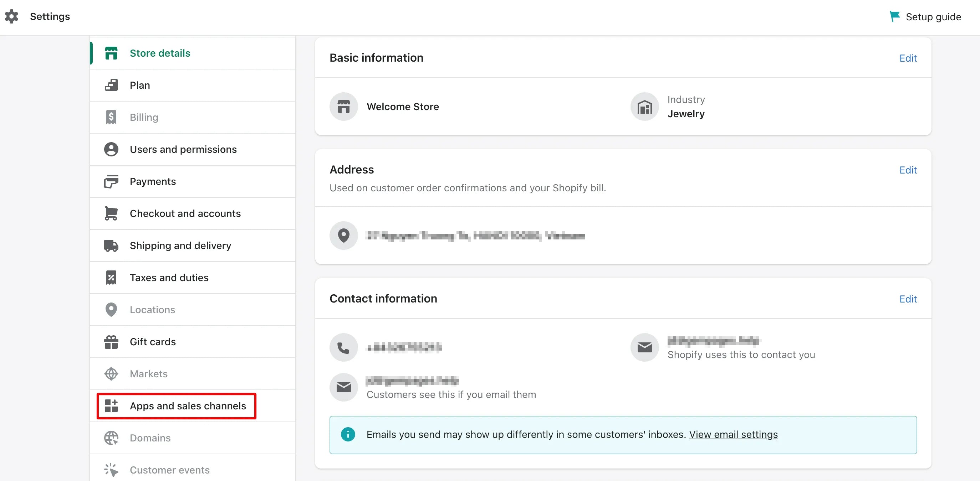The width and height of the screenshot is (980, 481).
Task: Click the blurred phone number
Action: point(404,347)
